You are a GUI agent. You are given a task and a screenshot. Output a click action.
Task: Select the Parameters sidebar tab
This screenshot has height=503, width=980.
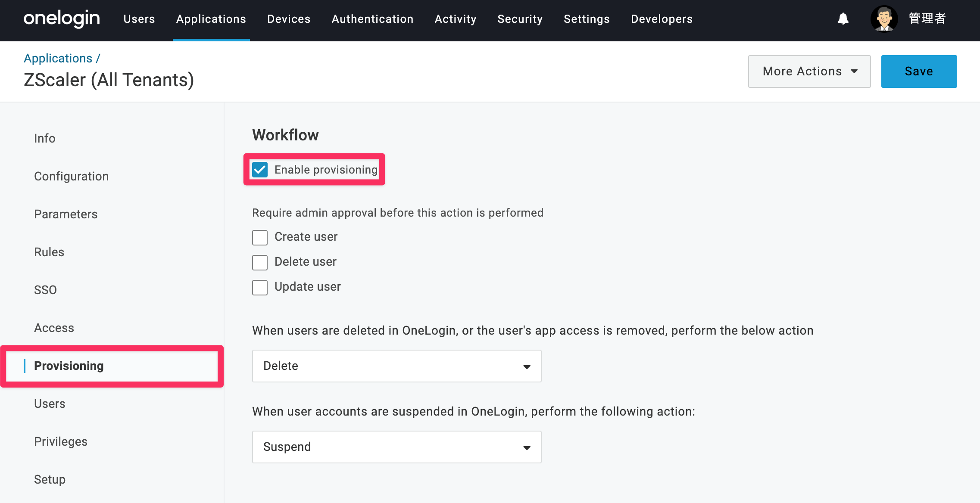click(66, 214)
